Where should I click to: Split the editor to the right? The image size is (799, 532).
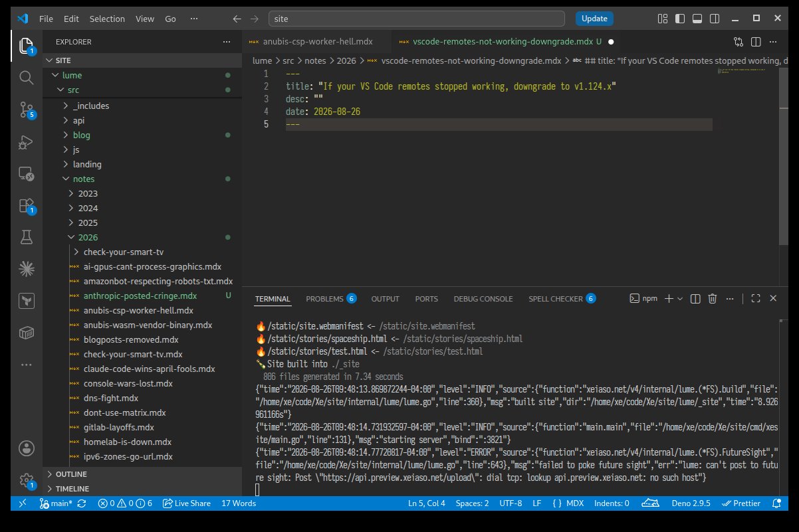click(x=757, y=41)
